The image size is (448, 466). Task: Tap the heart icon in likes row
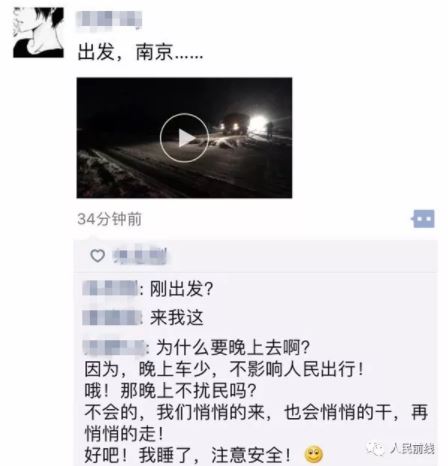pyautogui.click(x=97, y=256)
